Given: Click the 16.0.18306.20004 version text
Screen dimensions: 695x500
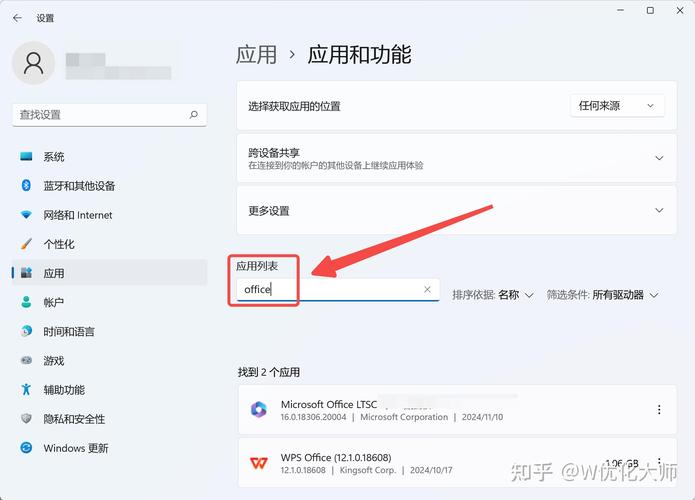Looking at the screenshot, I should (313, 417).
